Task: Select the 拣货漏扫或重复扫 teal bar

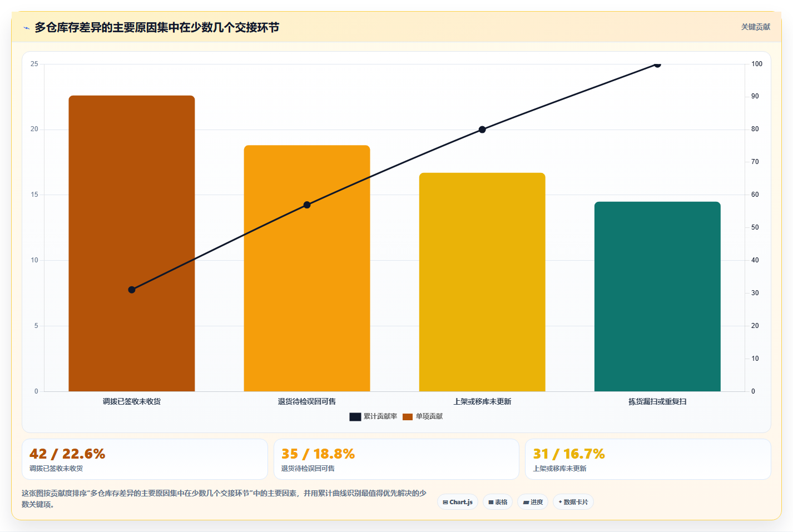Action: [x=657, y=296]
